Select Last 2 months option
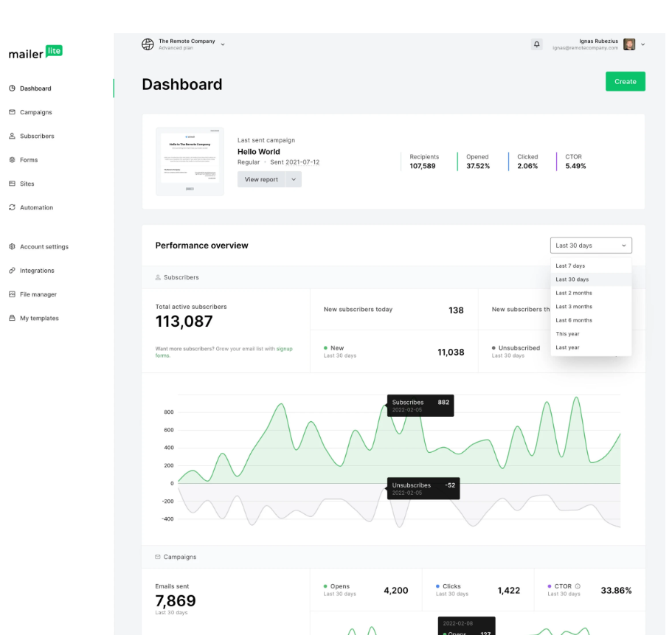The image size is (672, 635). (591, 293)
